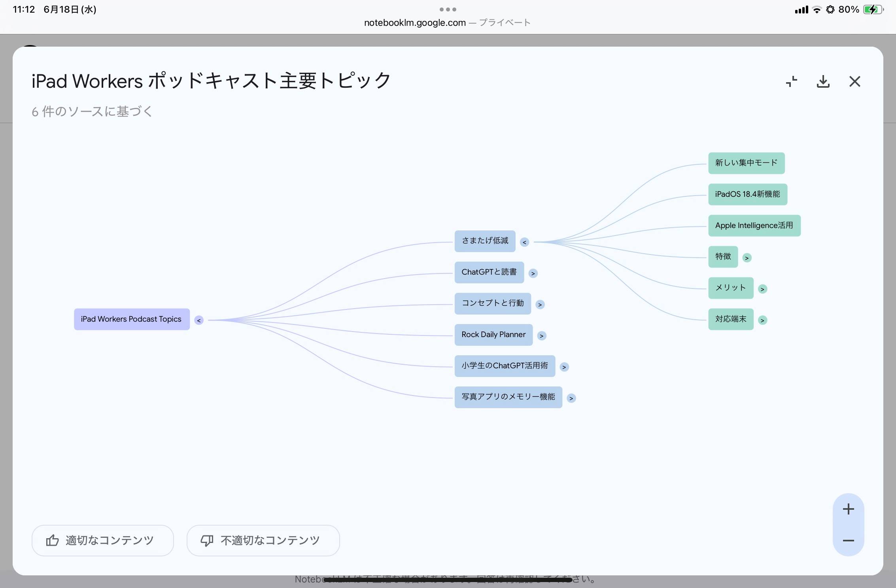Expand the 対応端末 node
Viewport: 896px width, 588px height.
762,320
